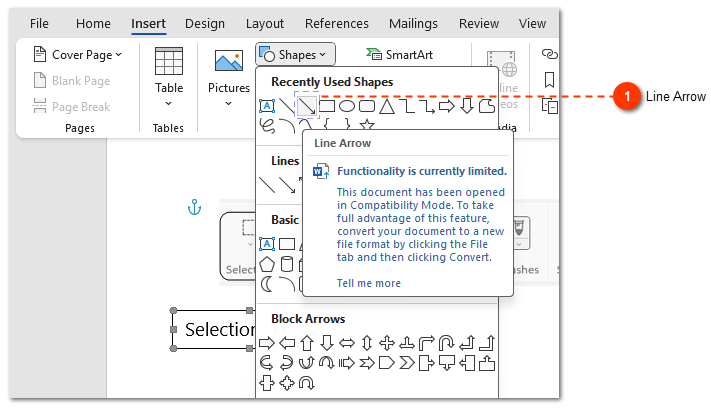Open the View tab
This screenshot has height=409, width=711.
pos(532,24)
